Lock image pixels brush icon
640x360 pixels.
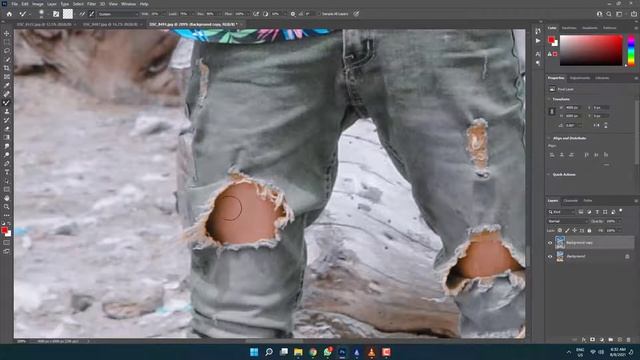point(567,231)
